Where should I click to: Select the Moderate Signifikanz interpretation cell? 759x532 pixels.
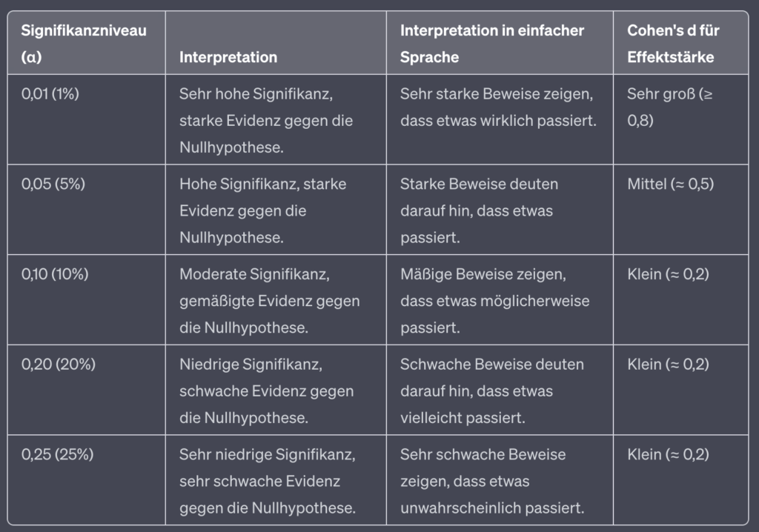(x=276, y=299)
